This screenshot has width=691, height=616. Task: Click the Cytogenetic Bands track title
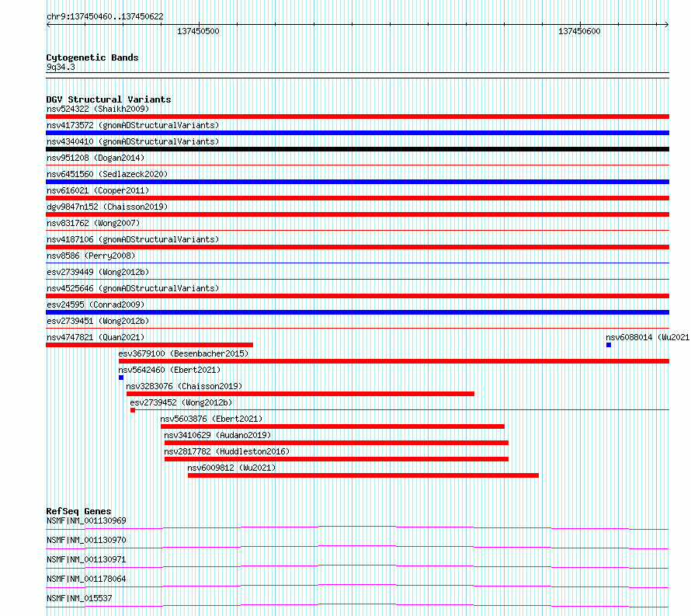(92, 57)
